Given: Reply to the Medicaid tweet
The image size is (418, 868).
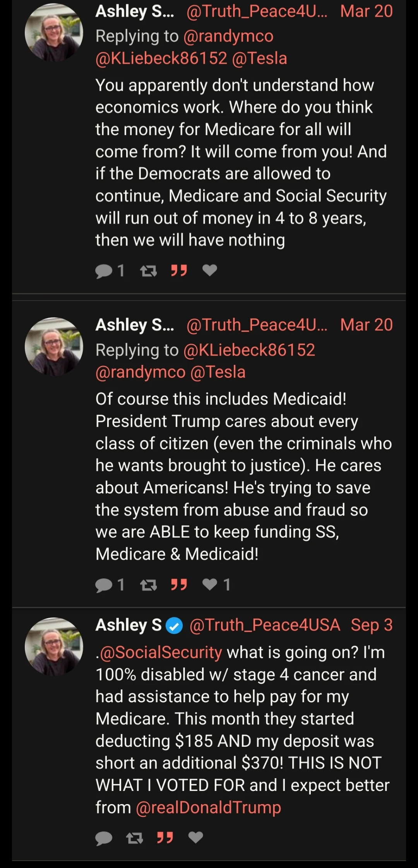Looking at the screenshot, I should (x=104, y=585).
